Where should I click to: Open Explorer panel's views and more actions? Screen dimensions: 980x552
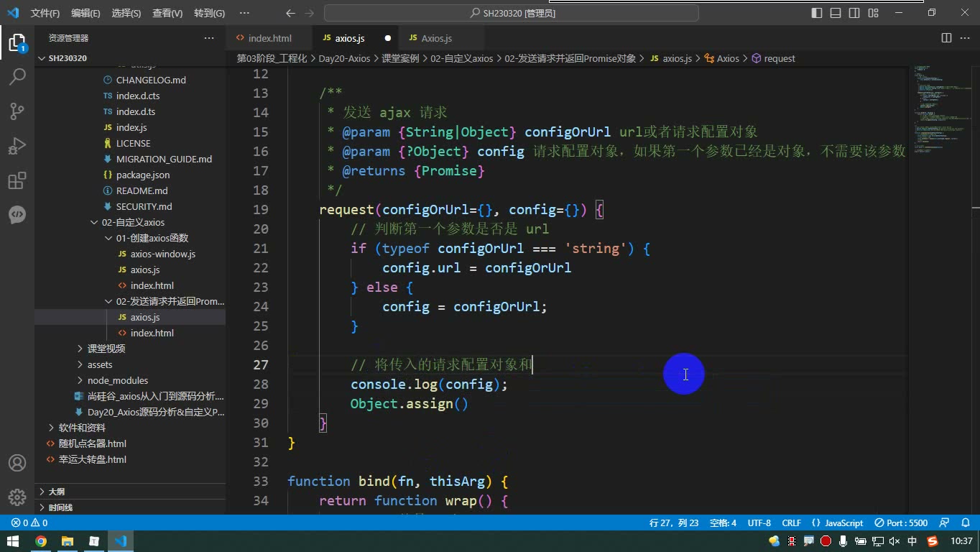tap(209, 38)
